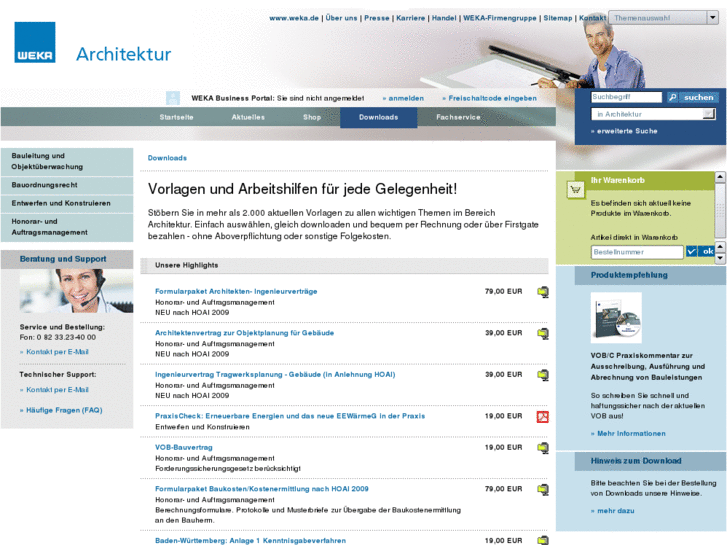This screenshot has height=545, width=727.
Task: Open Presse link
Action: (x=376, y=18)
